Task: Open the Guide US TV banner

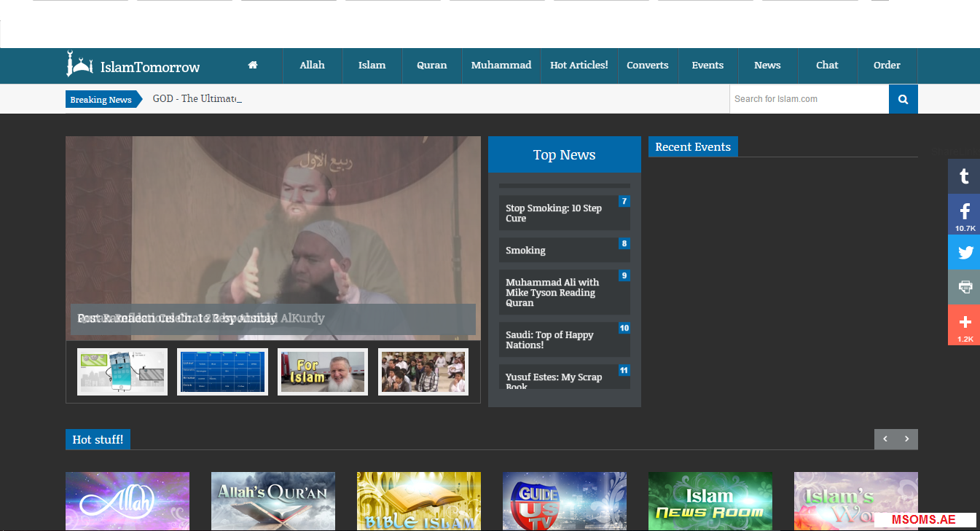Action: (x=564, y=501)
